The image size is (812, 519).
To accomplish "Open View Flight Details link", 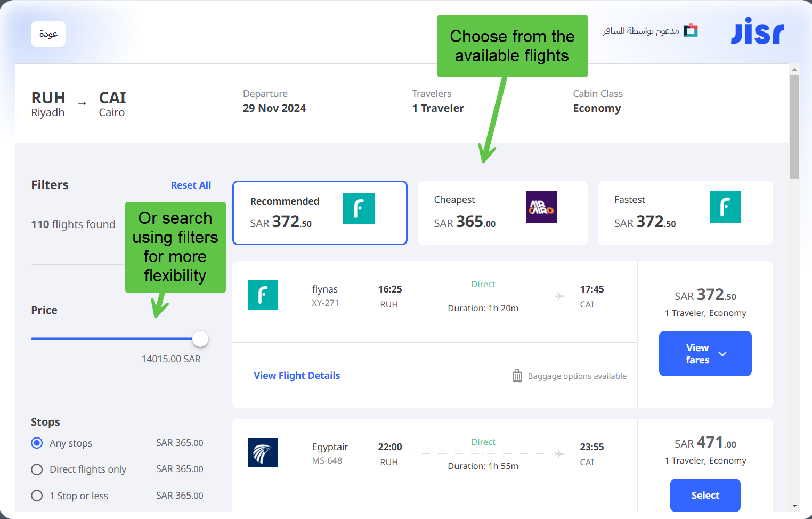I will pyautogui.click(x=297, y=376).
